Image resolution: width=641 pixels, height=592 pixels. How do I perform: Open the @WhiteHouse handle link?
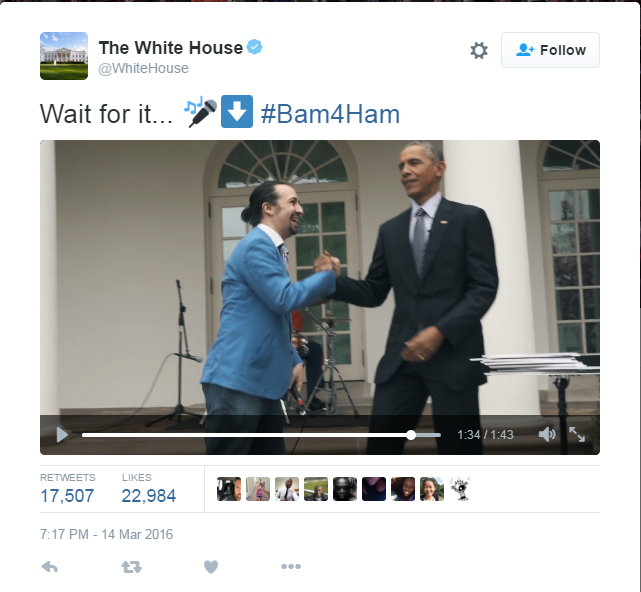(143, 68)
